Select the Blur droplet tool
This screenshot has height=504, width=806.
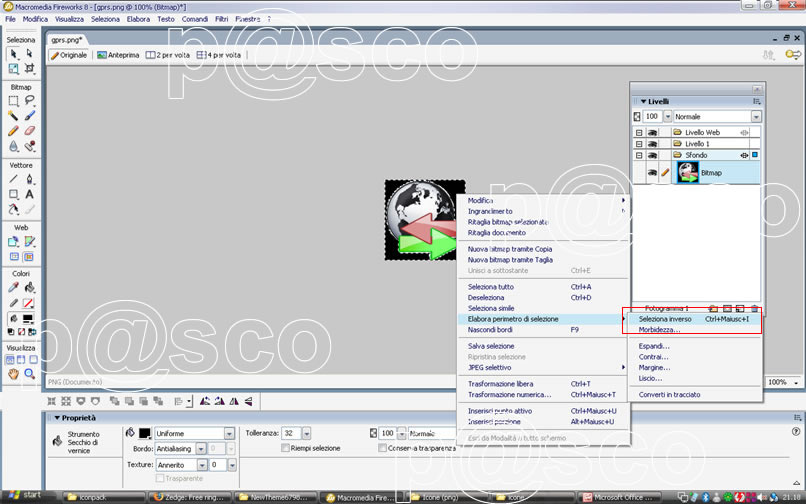(x=14, y=146)
